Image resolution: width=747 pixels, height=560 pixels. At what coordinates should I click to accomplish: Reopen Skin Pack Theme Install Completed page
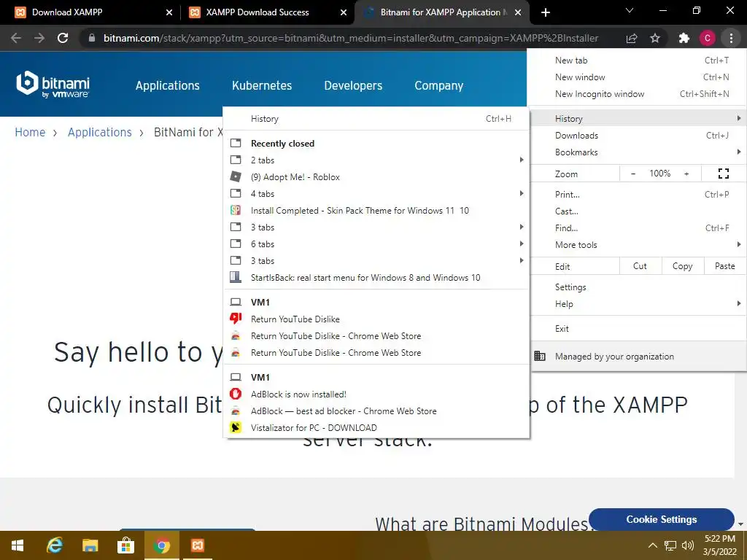[376, 211]
